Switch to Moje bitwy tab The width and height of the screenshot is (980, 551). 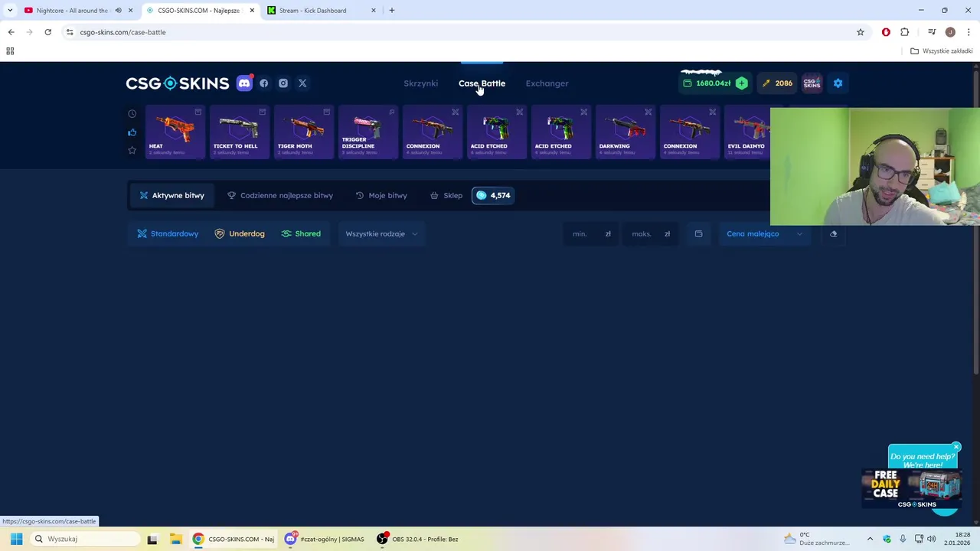click(381, 195)
